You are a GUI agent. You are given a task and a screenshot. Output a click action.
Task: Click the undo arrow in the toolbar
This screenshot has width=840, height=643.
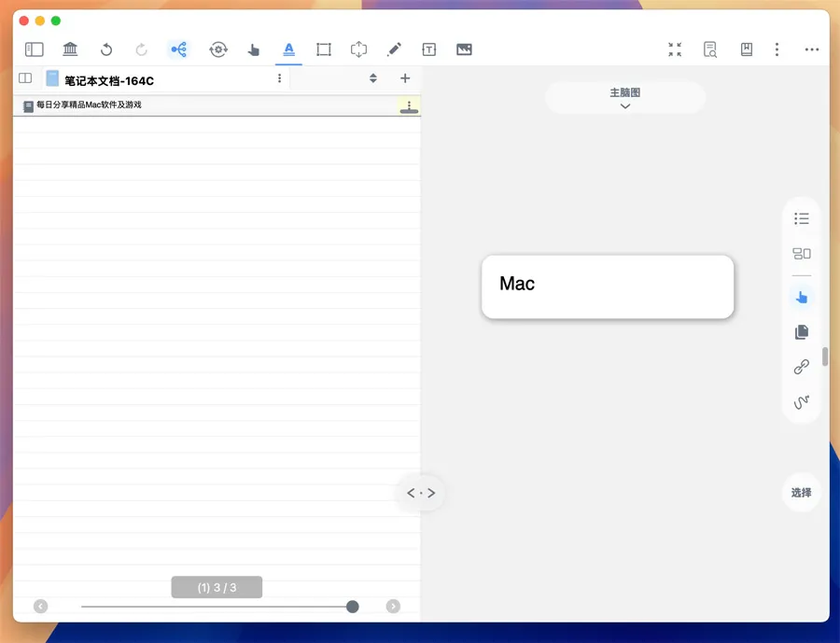(x=106, y=49)
